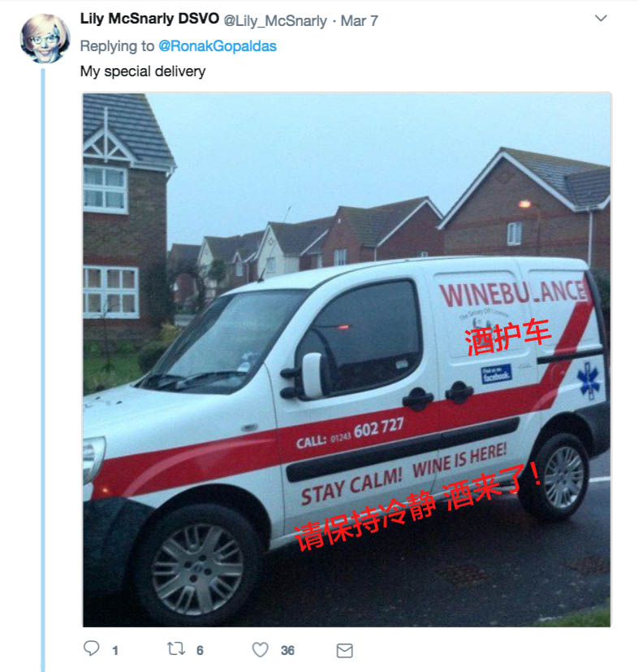The image size is (638, 672).
Task: Click the reply speech bubble icon
Action: click(92, 648)
